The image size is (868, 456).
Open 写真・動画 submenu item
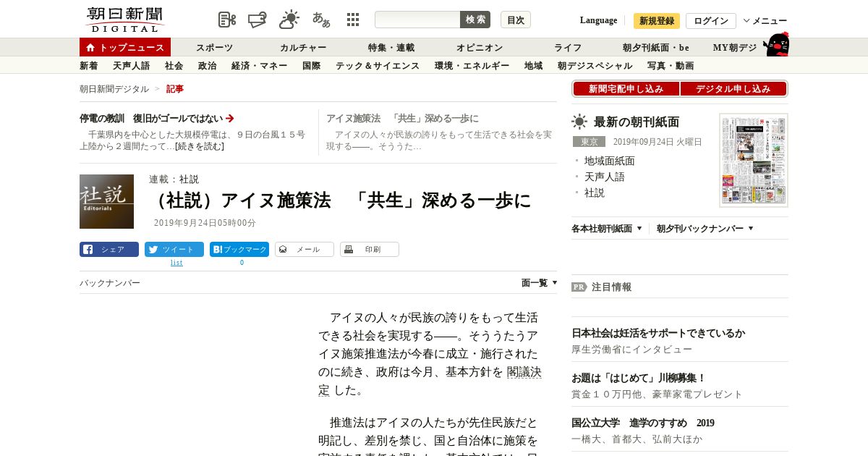671,66
